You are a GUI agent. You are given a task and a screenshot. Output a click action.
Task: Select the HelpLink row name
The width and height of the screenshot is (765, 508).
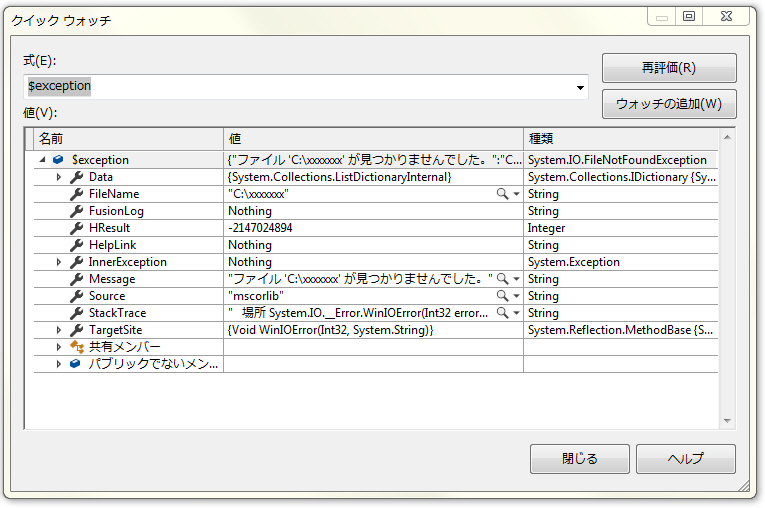pyautogui.click(x=112, y=245)
